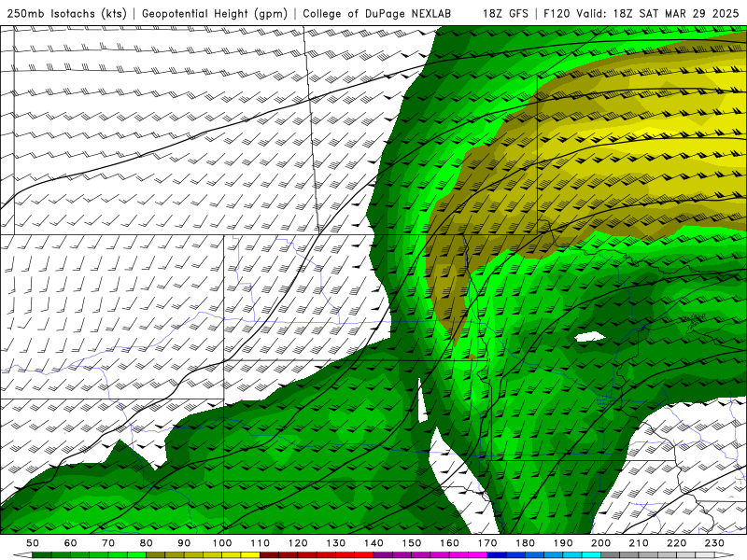747x560 pixels.
Task: Click the '140' colorbar label
Action: 373,543
